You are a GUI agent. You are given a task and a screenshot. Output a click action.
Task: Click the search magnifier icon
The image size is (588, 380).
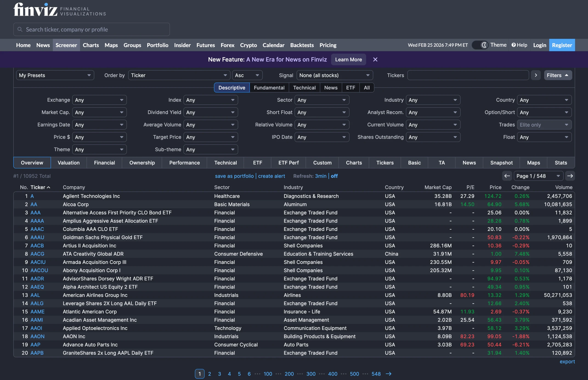tap(20, 29)
